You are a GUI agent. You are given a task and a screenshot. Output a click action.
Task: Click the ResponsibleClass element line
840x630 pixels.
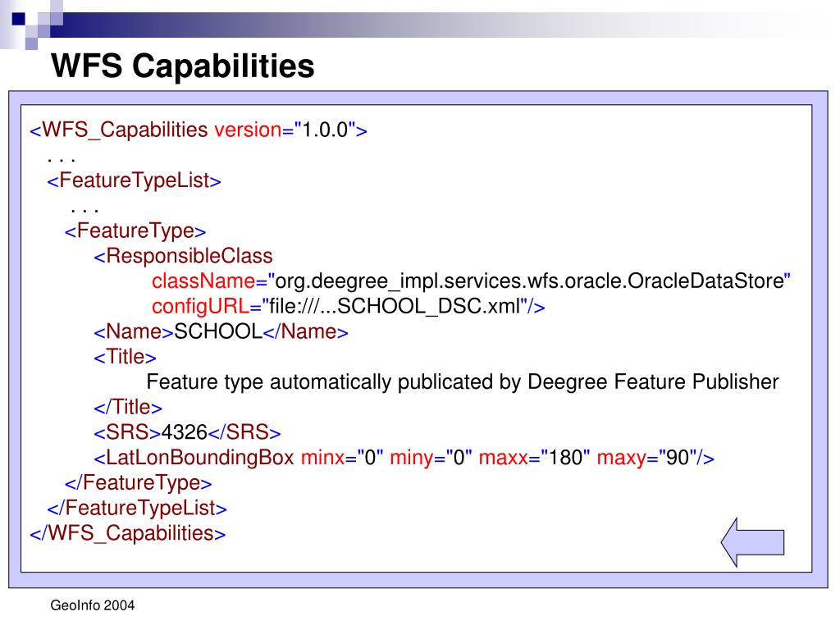tap(183, 256)
